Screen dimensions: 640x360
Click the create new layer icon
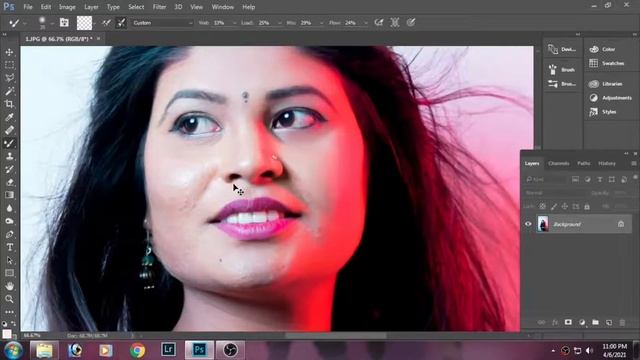(609, 322)
